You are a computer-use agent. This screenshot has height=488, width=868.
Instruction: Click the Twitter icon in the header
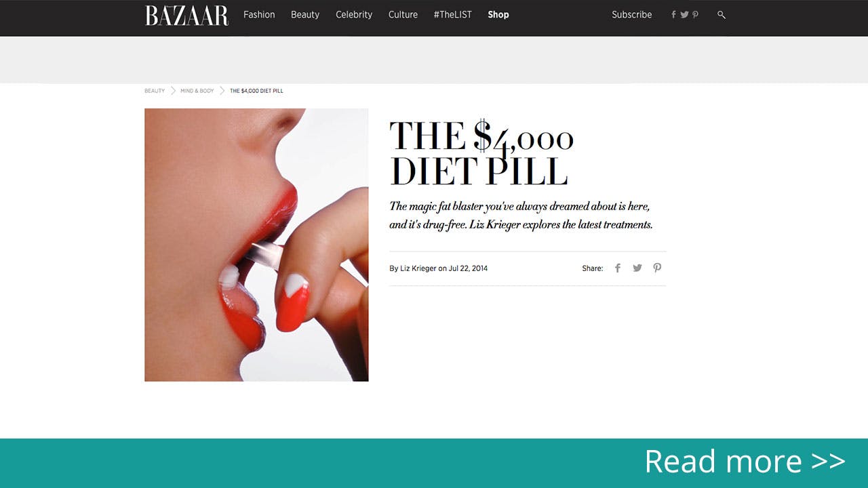coord(684,14)
